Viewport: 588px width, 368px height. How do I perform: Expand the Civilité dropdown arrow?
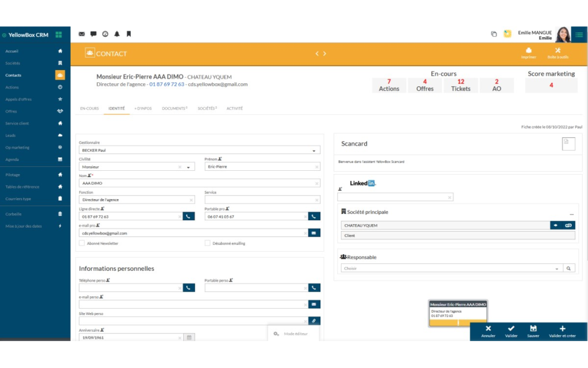pos(188,167)
